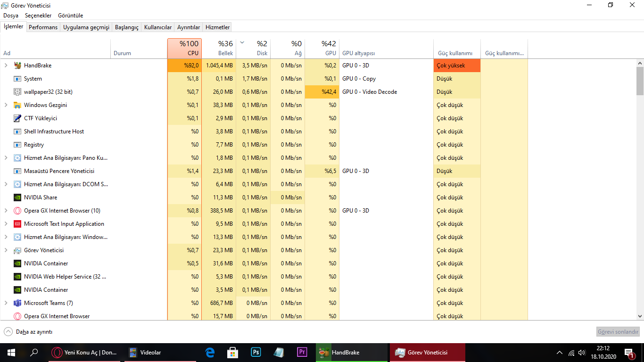Open Premiere Pro from the taskbar

(x=302, y=352)
